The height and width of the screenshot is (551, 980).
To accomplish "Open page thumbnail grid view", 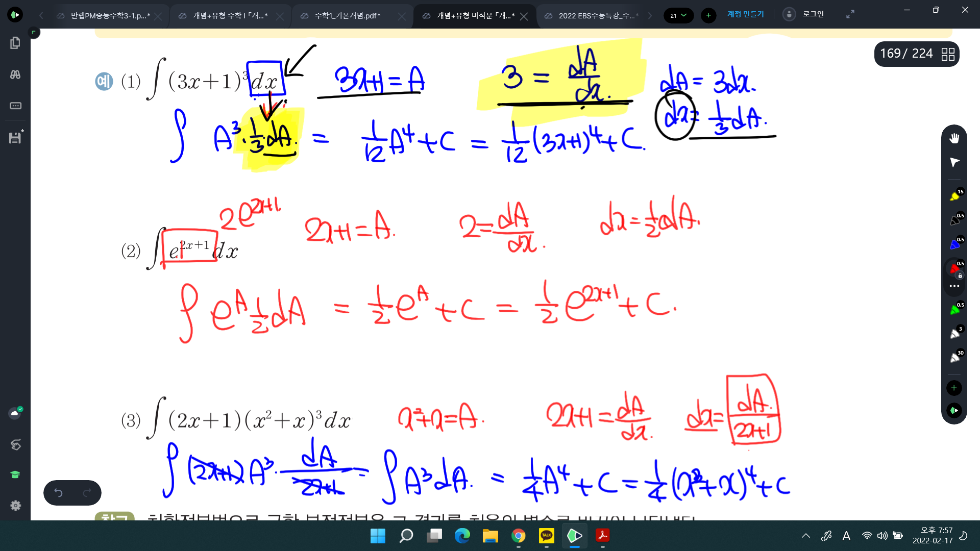I will pyautogui.click(x=948, y=54).
